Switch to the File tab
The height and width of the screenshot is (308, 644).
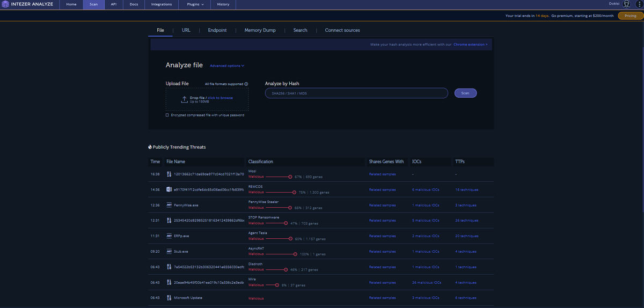pyautogui.click(x=160, y=30)
